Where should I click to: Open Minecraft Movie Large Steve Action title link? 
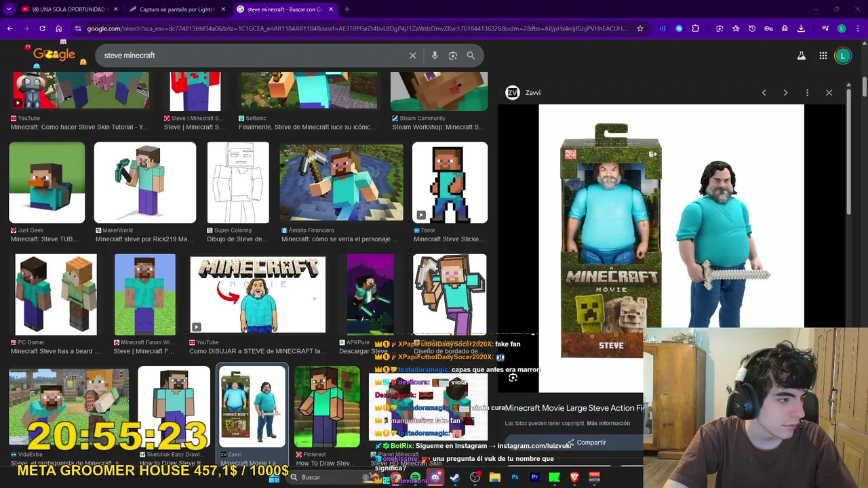[574, 408]
